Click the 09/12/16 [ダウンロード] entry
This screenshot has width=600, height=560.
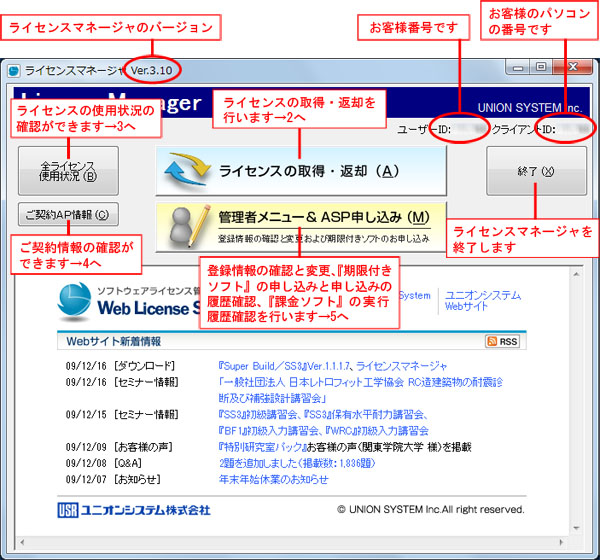(120, 366)
